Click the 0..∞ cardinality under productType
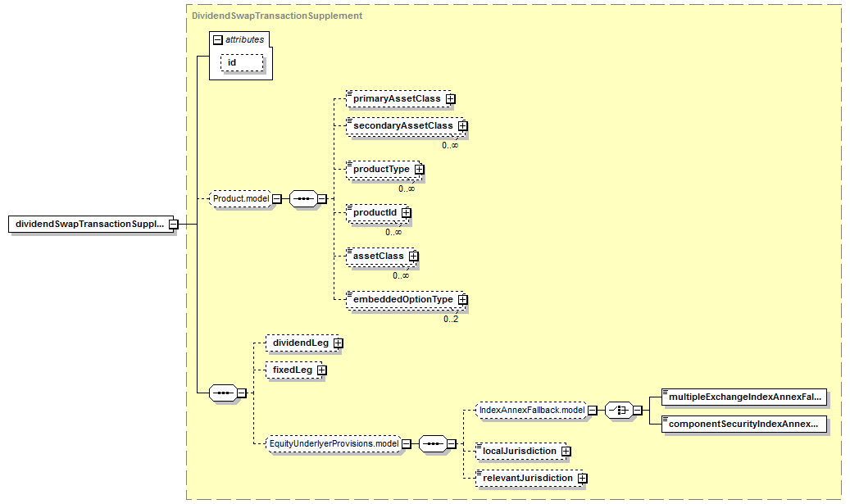850x504 pixels. pyautogui.click(x=407, y=188)
